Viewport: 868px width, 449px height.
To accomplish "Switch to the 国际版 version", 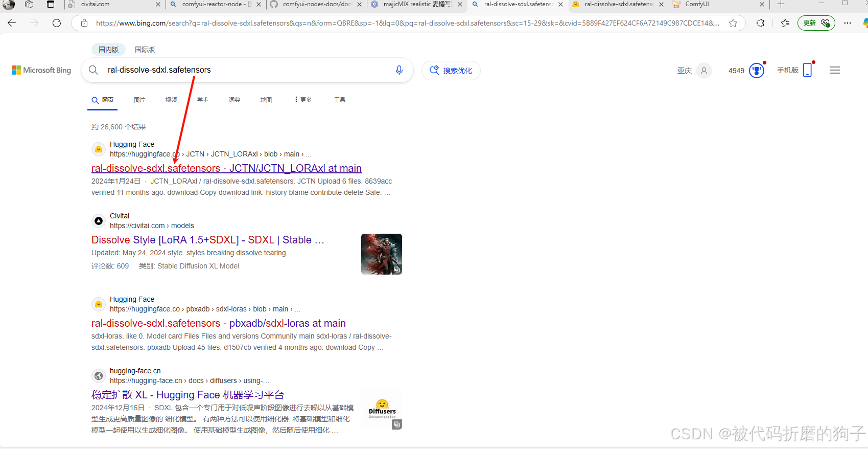I will click(145, 50).
